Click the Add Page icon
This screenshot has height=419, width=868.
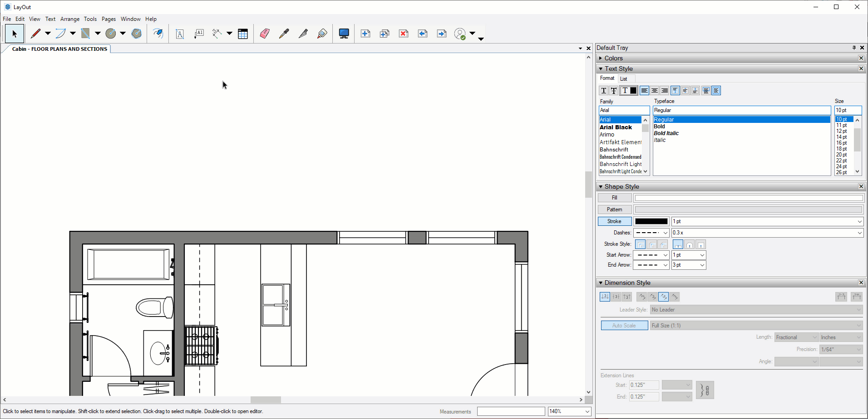point(365,34)
